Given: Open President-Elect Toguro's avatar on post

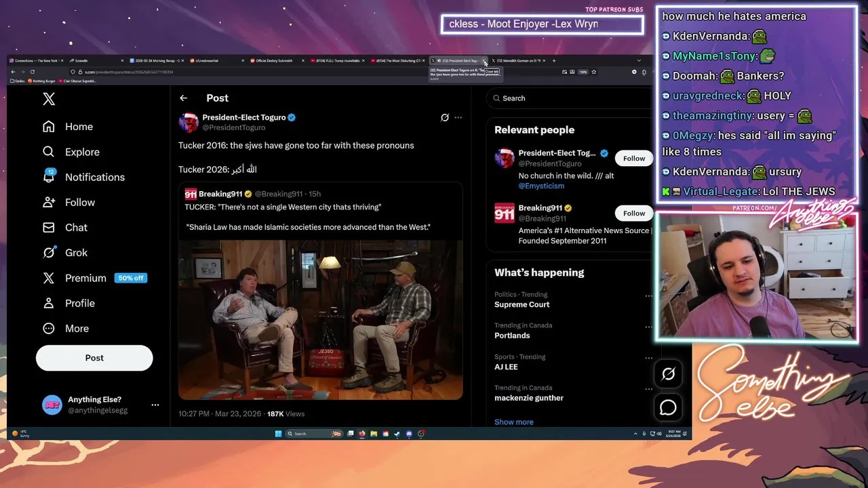Looking at the screenshot, I should point(189,122).
